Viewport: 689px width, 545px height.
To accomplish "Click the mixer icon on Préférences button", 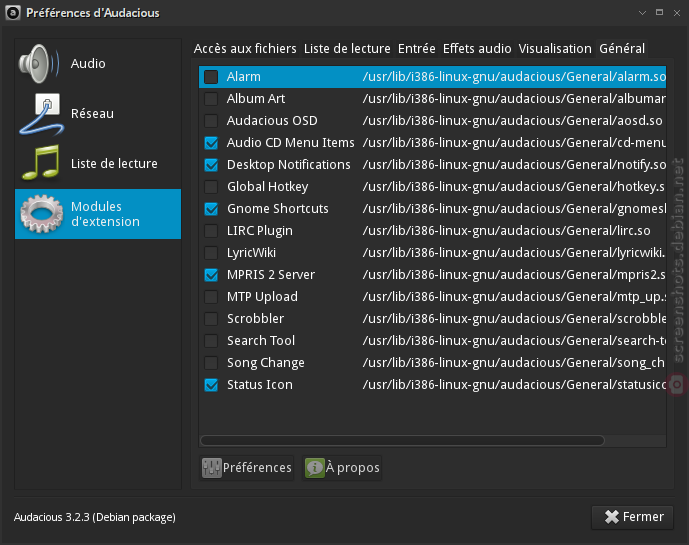I will tap(211, 468).
